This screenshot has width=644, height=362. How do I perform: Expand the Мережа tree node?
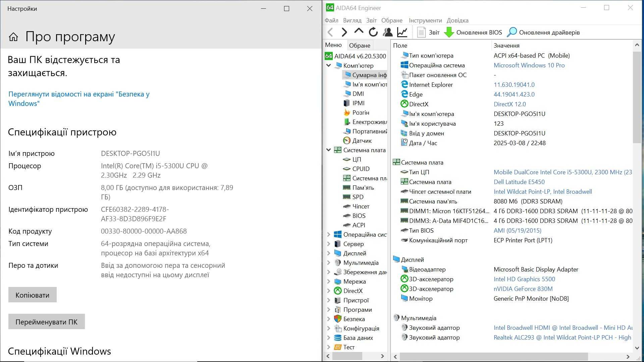(x=329, y=282)
